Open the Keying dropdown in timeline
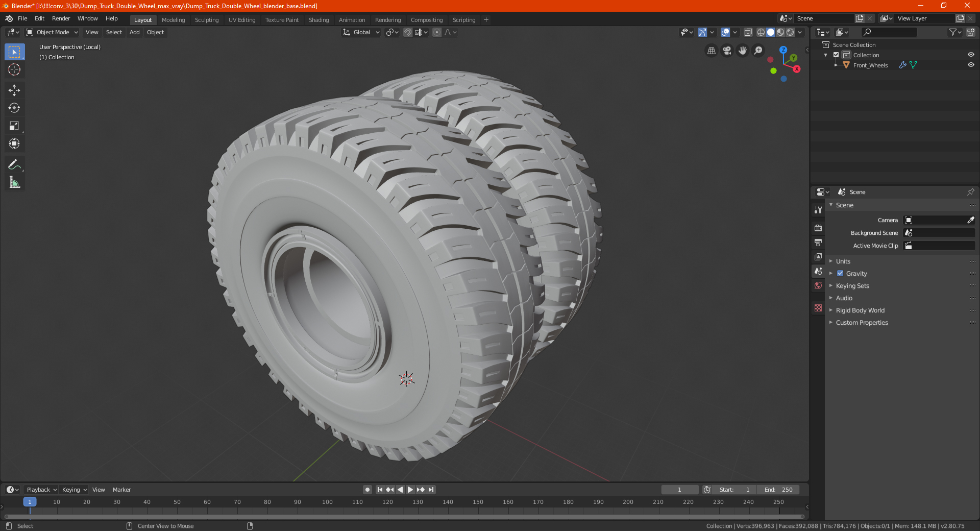Viewport: 980px width, 531px height. point(74,490)
